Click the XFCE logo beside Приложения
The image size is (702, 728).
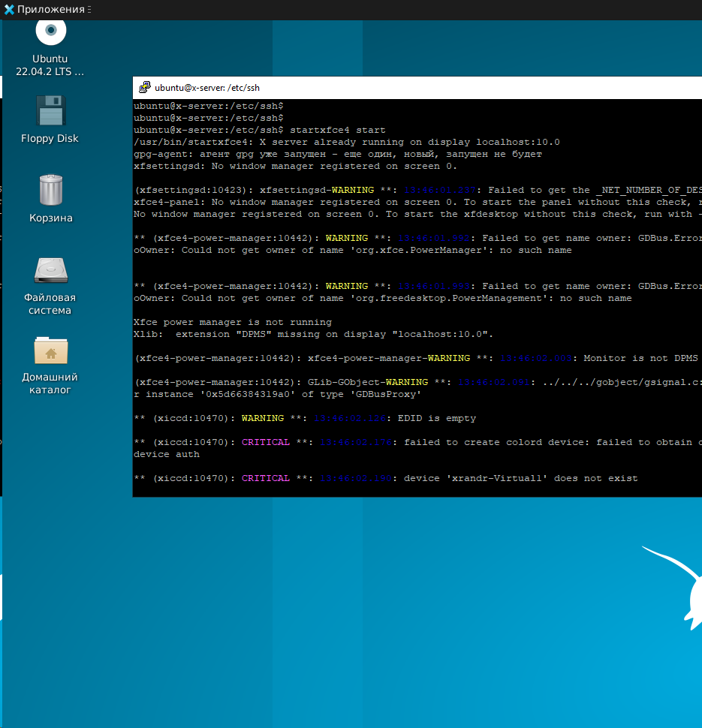click(x=11, y=10)
